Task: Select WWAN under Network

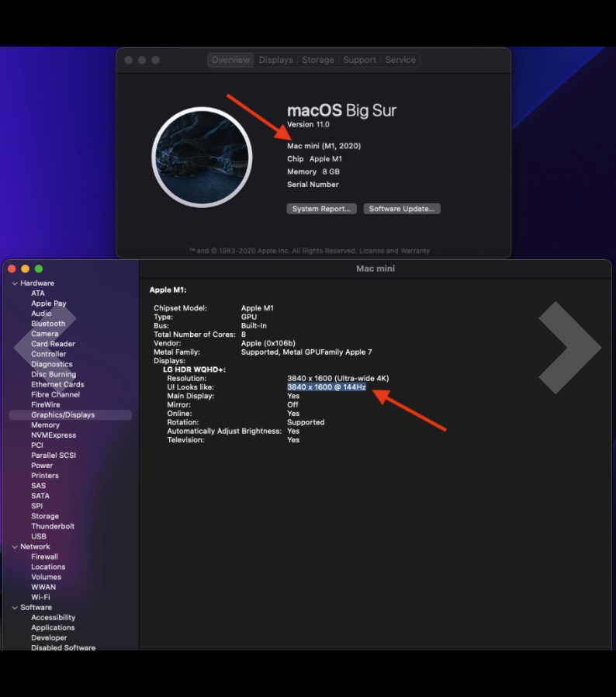Action: (x=43, y=588)
